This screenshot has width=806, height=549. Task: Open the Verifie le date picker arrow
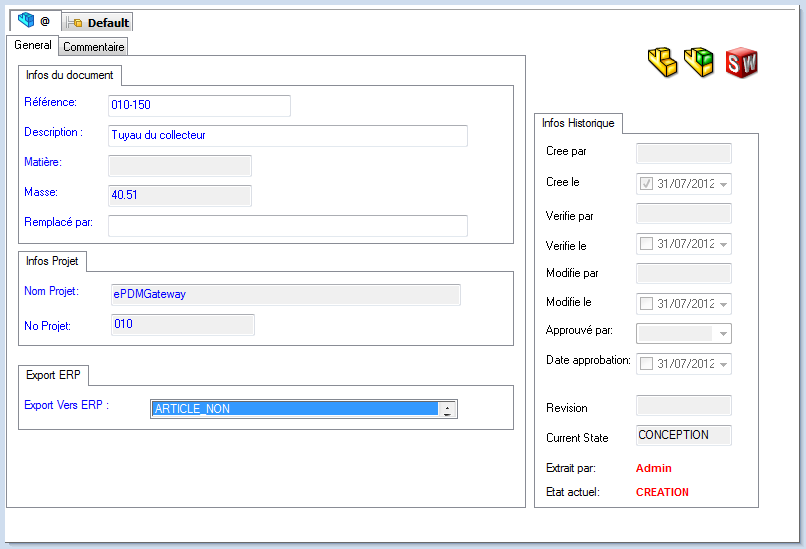pyautogui.click(x=723, y=244)
